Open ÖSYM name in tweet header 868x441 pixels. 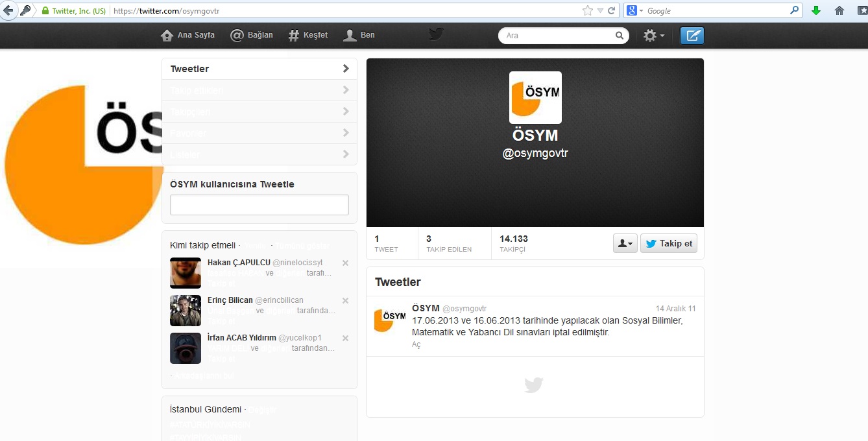coord(426,308)
